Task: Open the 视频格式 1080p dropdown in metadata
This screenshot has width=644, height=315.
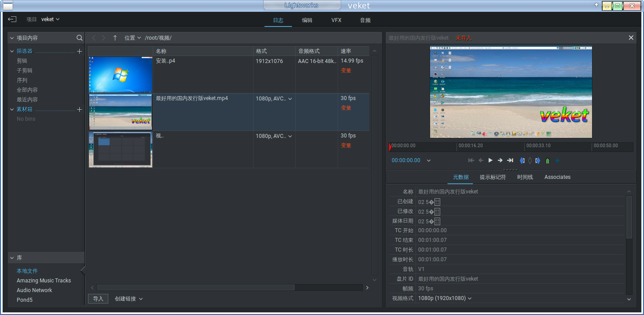Action: click(445, 298)
